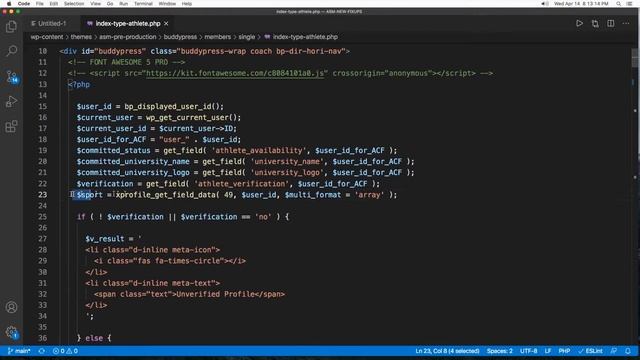The width and height of the screenshot is (640, 360).
Task: Expand themes breadcrumb segment
Action: (x=81, y=37)
